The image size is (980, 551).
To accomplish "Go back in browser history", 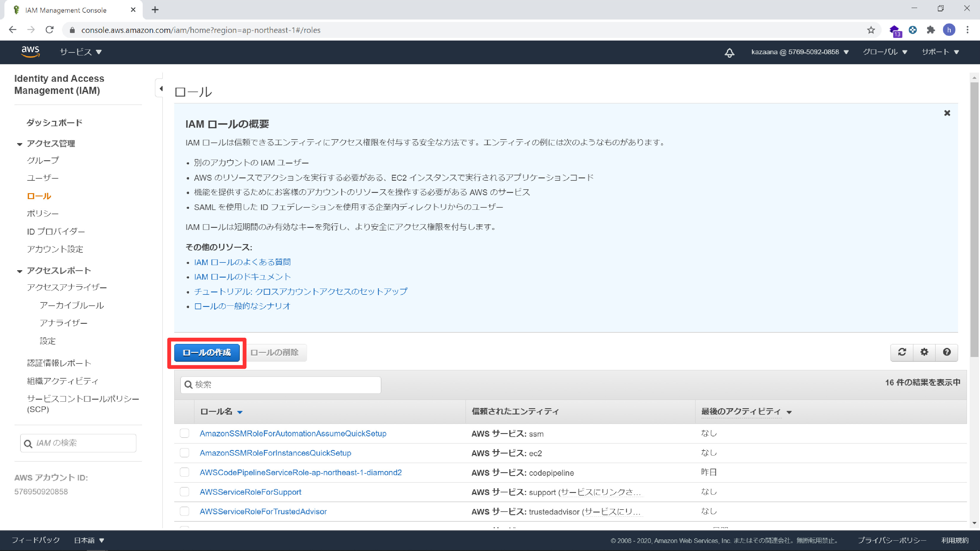I will click(12, 30).
